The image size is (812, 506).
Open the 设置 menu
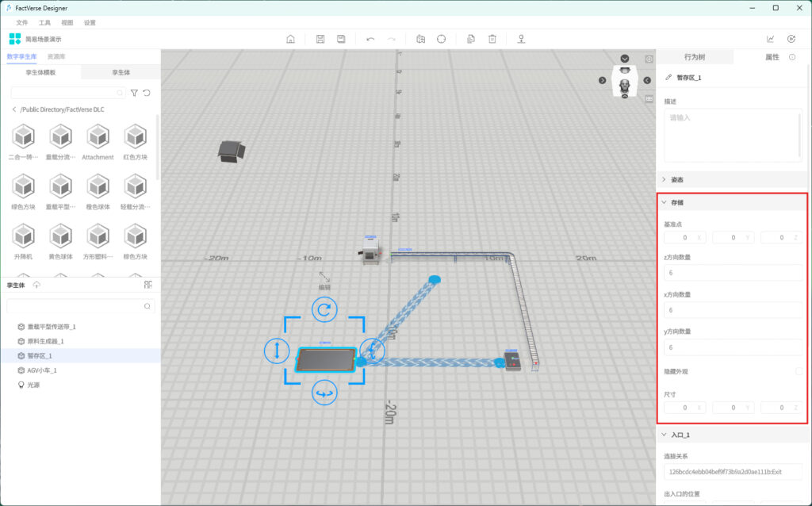coord(90,23)
